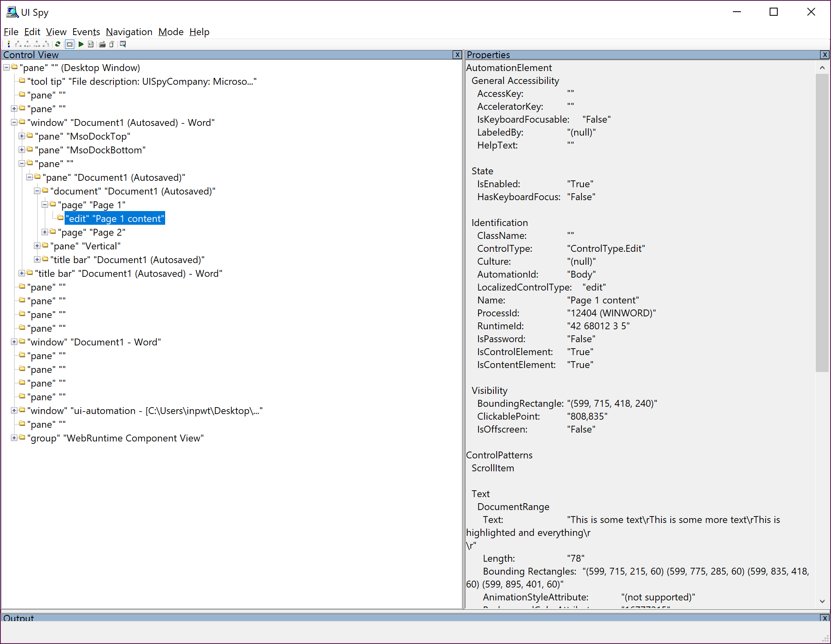Viewport: 831px width, 644px height.
Task: Collapse "Document1 (Autosaved) - Word" window node
Action: [14, 122]
